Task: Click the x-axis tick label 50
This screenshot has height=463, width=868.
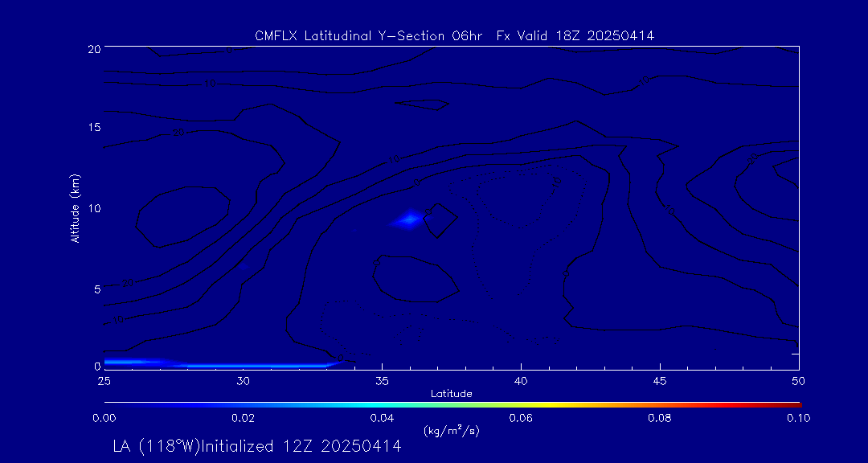Action: [x=799, y=381]
